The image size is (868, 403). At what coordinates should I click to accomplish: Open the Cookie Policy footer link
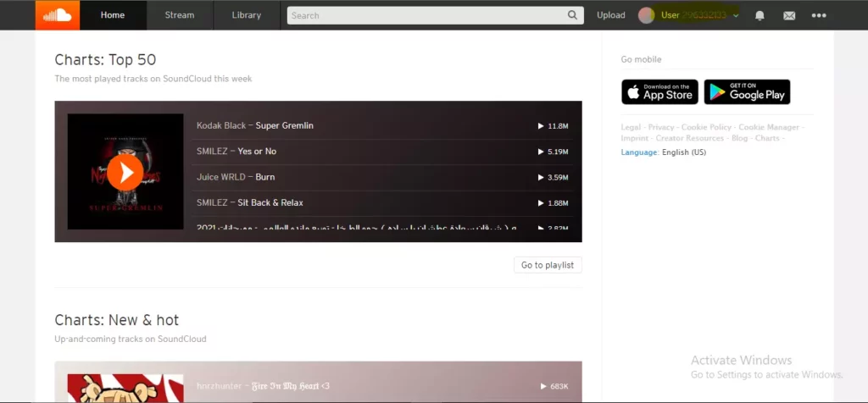click(706, 127)
